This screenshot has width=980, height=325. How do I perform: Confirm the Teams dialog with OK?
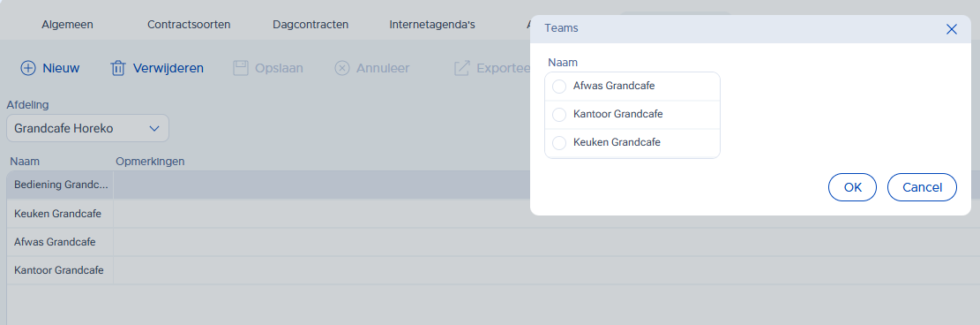click(x=852, y=187)
